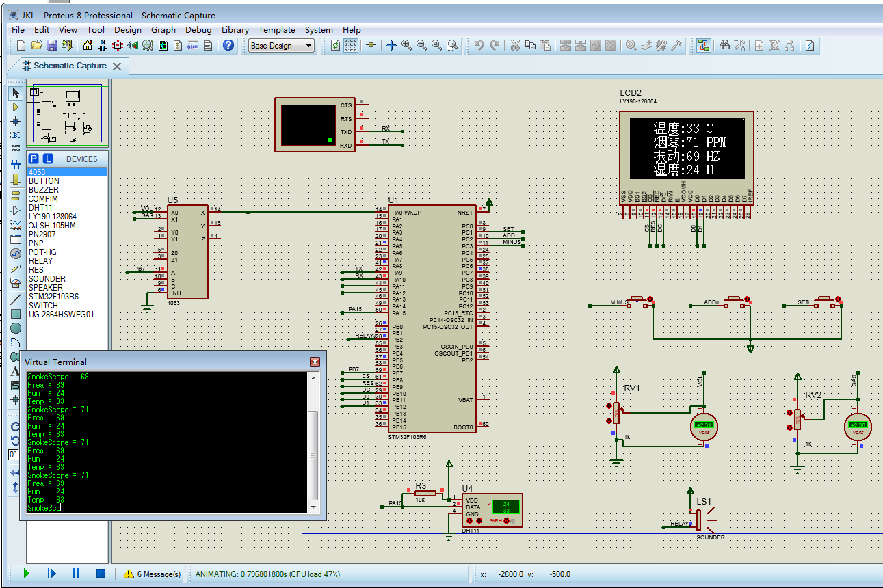The width and height of the screenshot is (883, 588).
Task: Click the Cut scissors icon
Action: pos(515,45)
